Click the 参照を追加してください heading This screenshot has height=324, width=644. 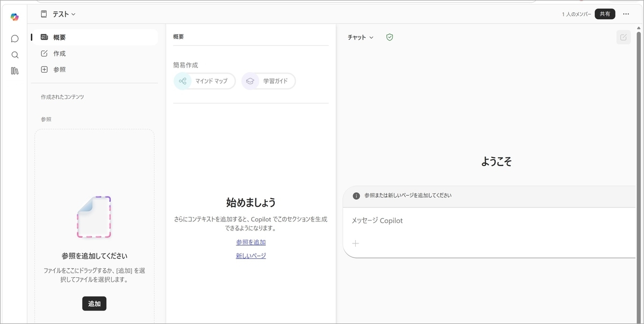coord(94,256)
